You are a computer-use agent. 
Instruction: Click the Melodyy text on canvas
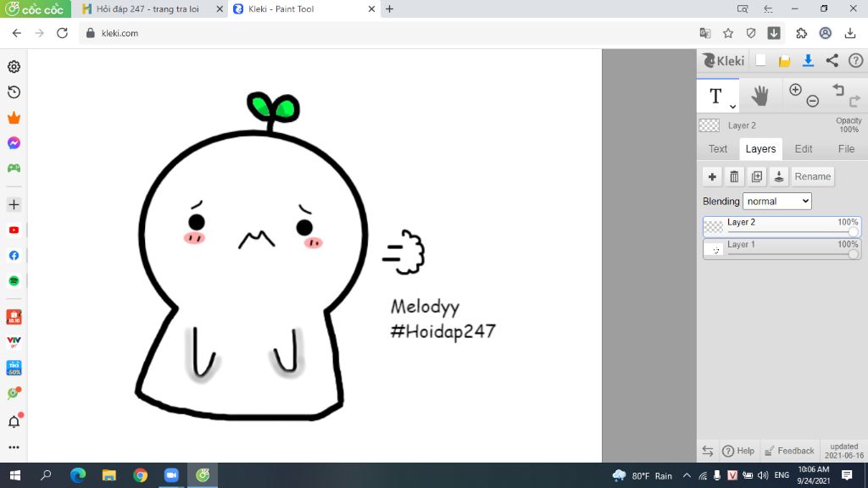coord(426,307)
